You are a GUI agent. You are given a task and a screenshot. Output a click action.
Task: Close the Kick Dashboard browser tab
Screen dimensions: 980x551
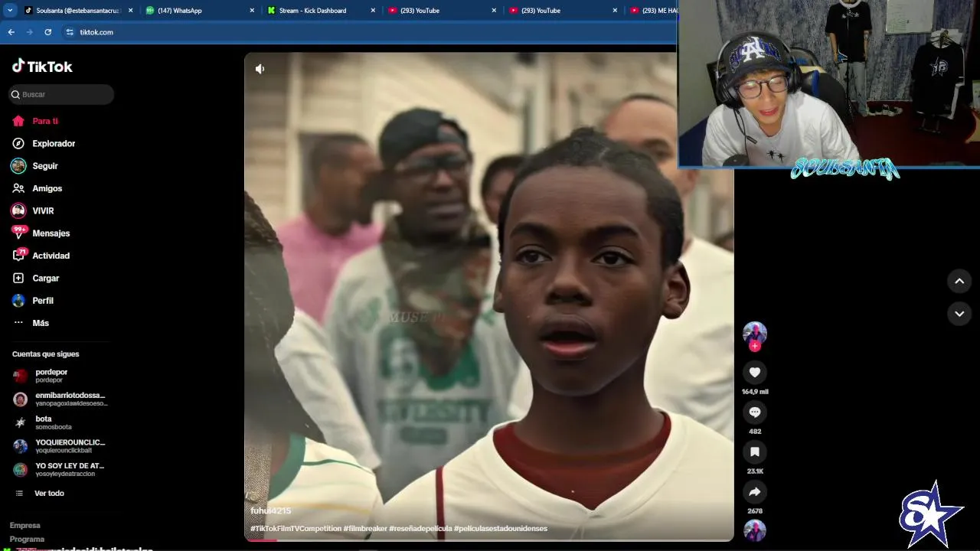pos(373,11)
